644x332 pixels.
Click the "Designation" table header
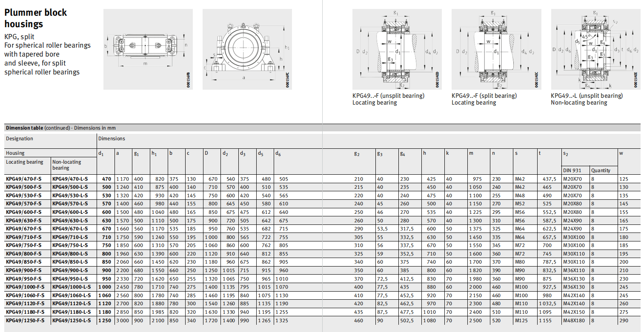click(20, 139)
